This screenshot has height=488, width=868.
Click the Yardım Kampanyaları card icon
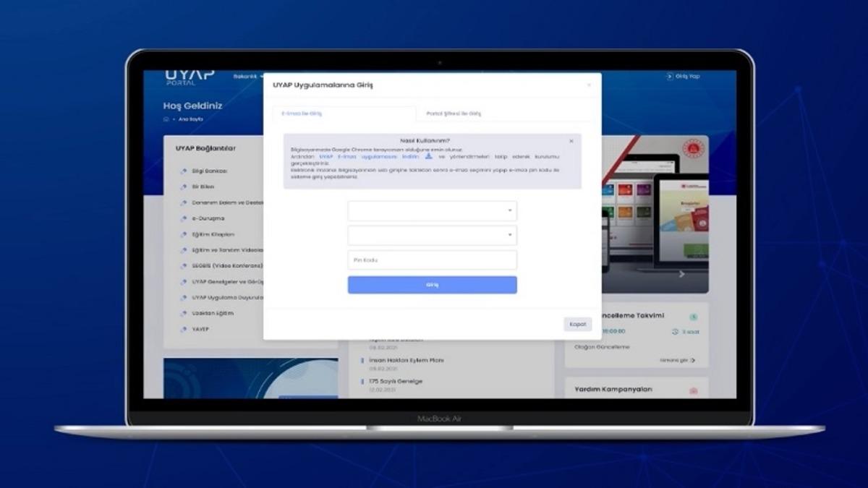[x=693, y=391]
